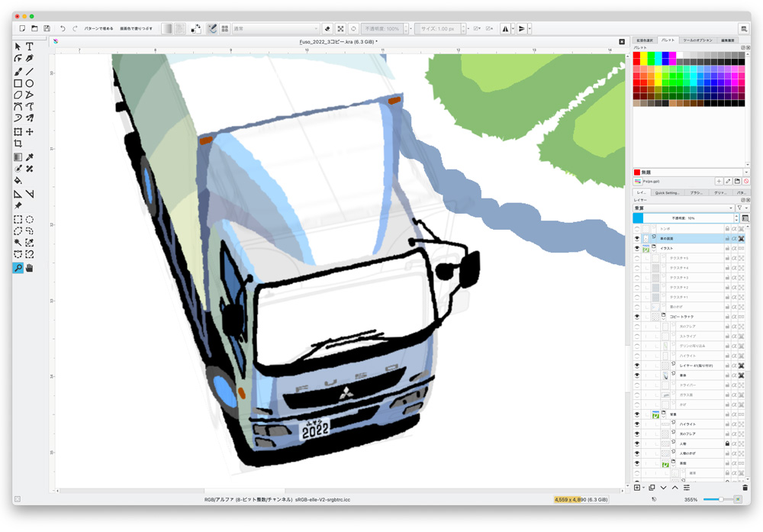Choose the Transform tool
Viewport: 763px width, 532px height.
18,132
